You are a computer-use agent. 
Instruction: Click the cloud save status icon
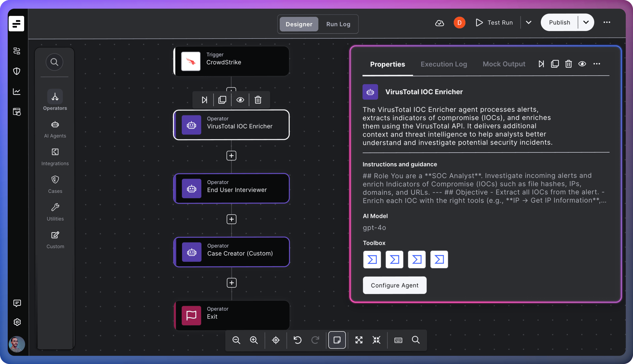click(x=439, y=23)
